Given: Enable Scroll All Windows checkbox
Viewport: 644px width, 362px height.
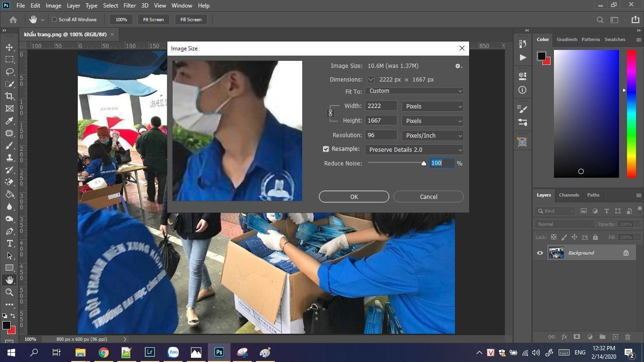Looking at the screenshot, I should click(54, 19).
